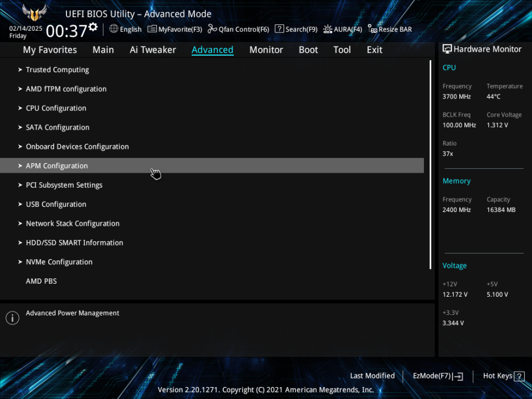Click the Search question mark icon
This screenshot has height=399, width=532.
(279, 29)
